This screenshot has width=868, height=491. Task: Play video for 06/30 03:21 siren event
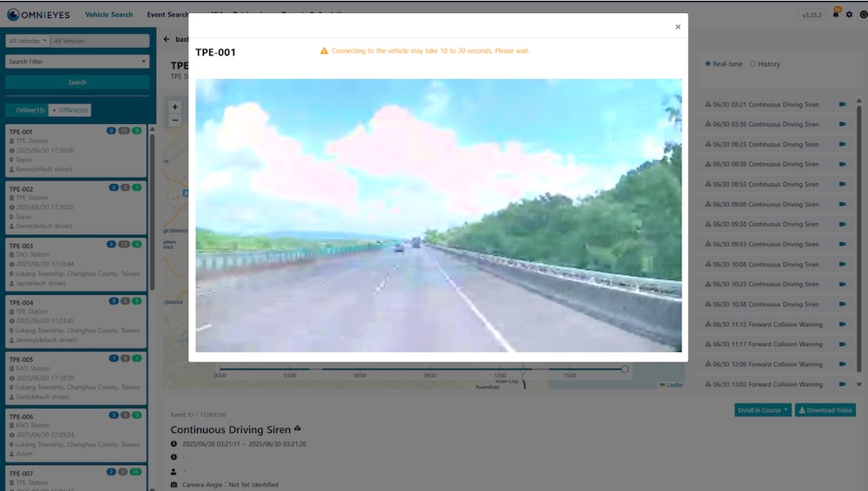842,104
